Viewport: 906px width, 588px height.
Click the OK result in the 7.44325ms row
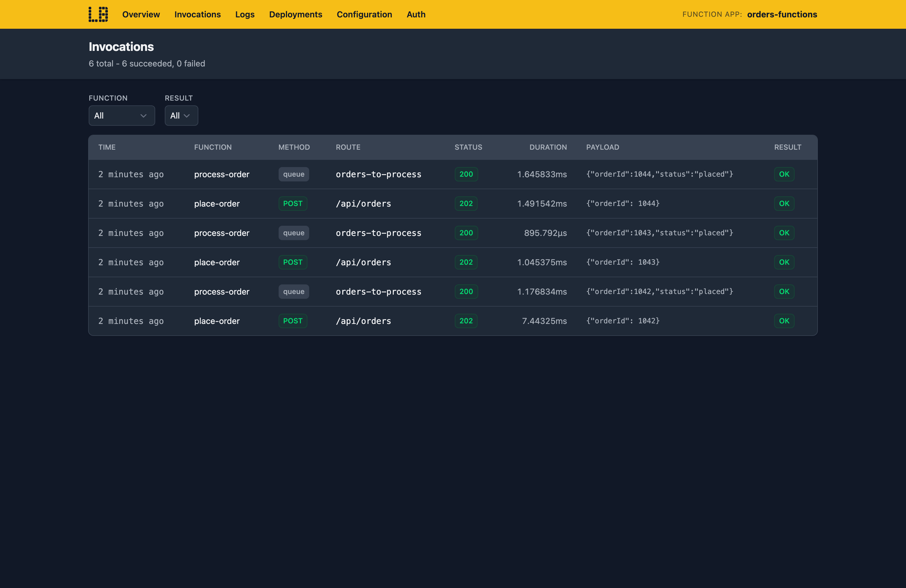784,321
